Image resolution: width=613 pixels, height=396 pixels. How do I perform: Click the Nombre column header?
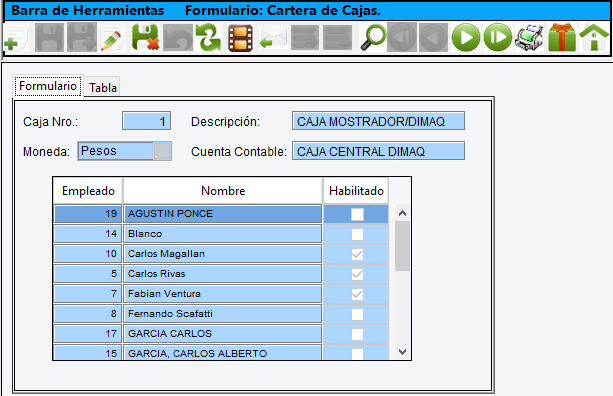[x=223, y=191]
